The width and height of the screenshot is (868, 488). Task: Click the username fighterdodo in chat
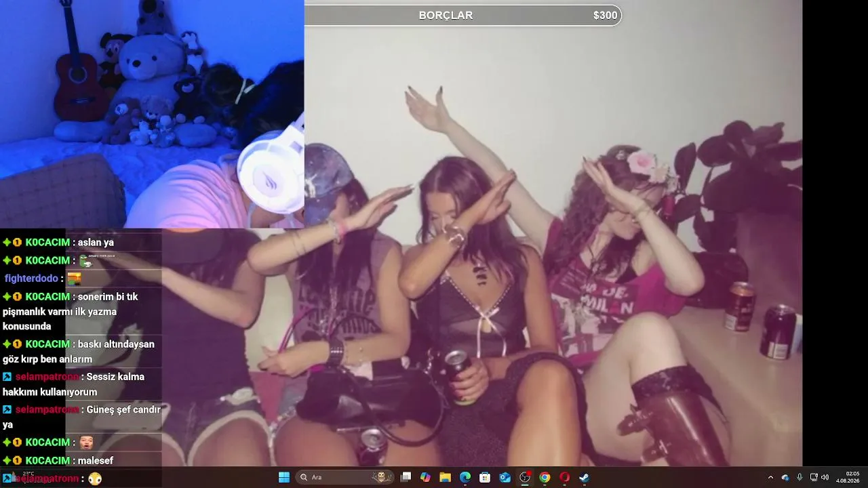click(x=31, y=279)
